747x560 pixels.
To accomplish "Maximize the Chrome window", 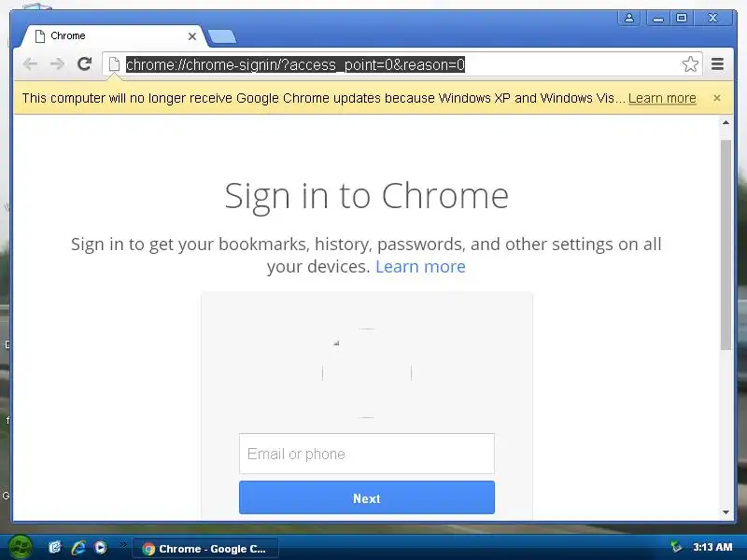I will (682, 18).
